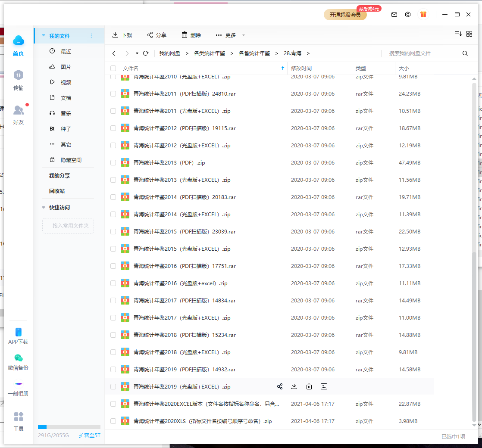482x448 pixels.
Task: Click archive icon of 青海统计年鉴2013 (PDF).zip
Action: (x=125, y=163)
